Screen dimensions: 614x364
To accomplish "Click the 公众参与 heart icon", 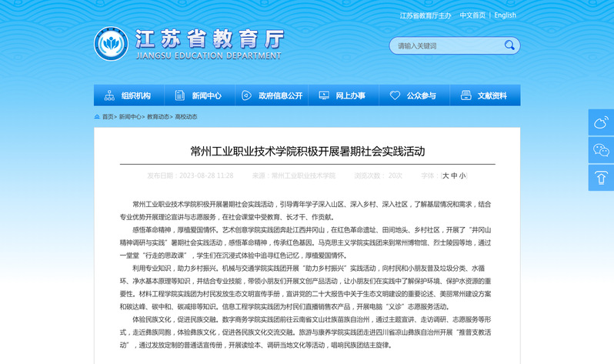I will [x=395, y=95].
